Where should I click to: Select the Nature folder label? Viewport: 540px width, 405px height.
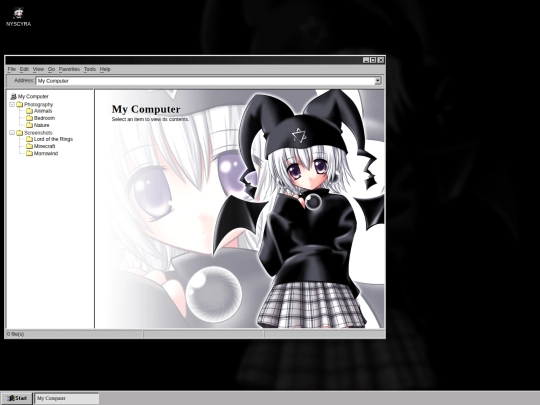pos(42,125)
